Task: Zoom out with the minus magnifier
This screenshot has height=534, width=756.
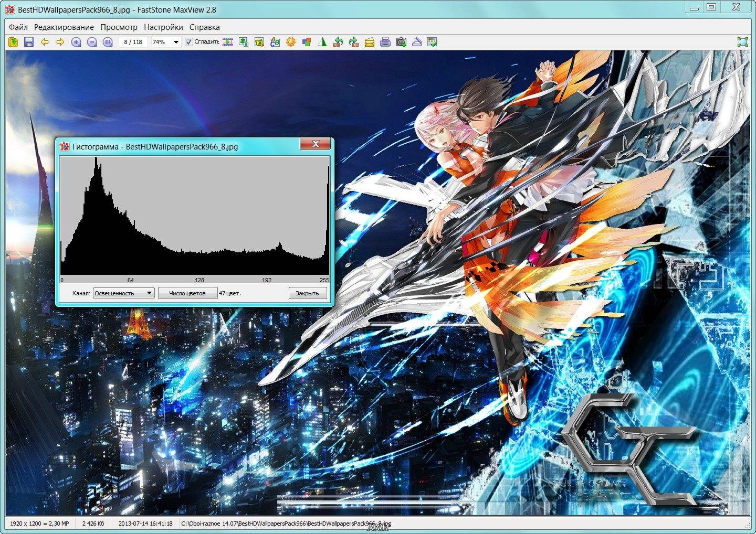Action: (x=92, y=42)
